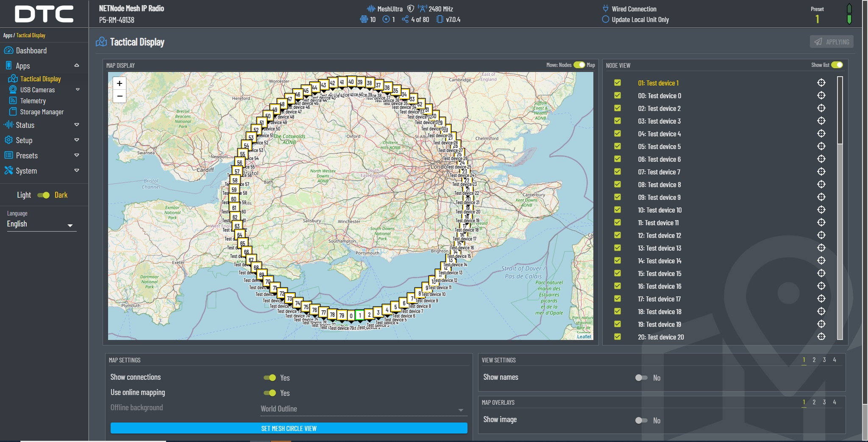
Task: Open Telemetry from the sidebar
Action: [x=33, y=101]
